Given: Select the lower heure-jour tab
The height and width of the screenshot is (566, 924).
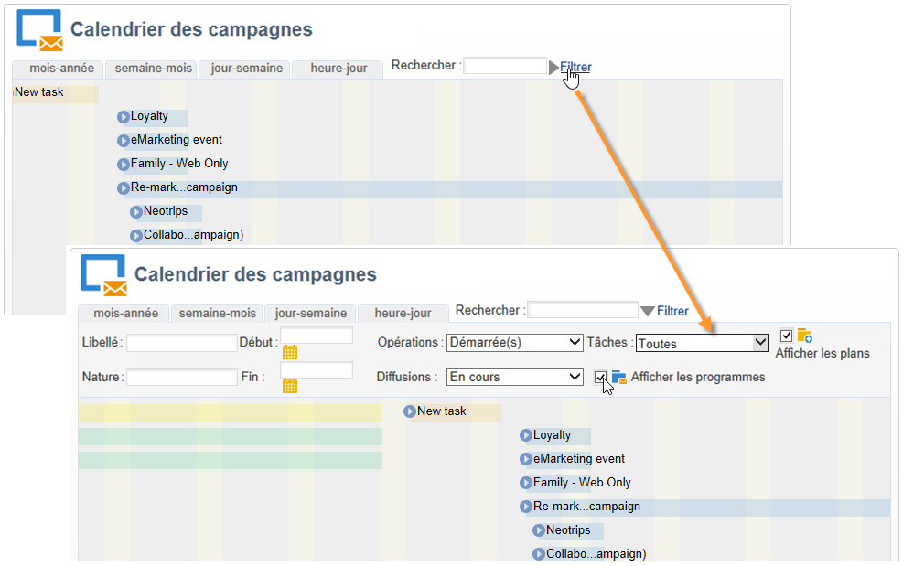Looking at the screenshot, I should [x=403, y=313].
